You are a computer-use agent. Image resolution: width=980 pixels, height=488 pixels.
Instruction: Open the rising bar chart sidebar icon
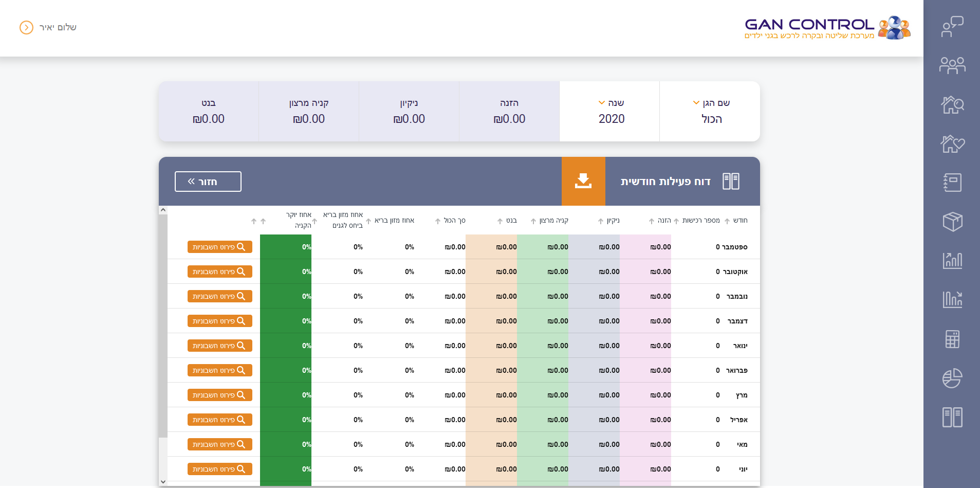coord(952,261)
